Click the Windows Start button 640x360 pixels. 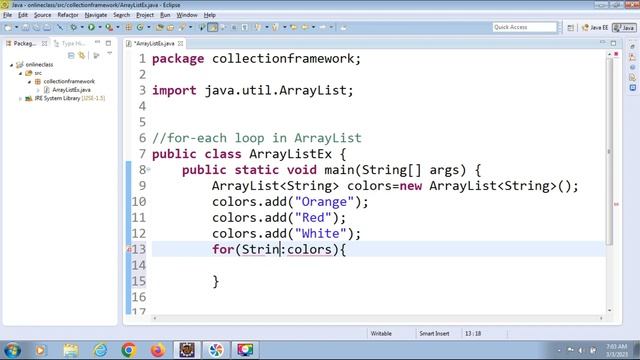[12, 350]
